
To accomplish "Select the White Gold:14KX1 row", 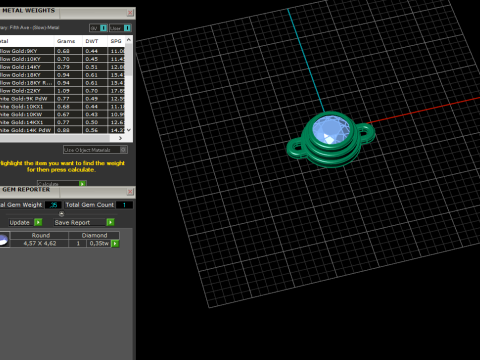I will [x=62, y=122].
